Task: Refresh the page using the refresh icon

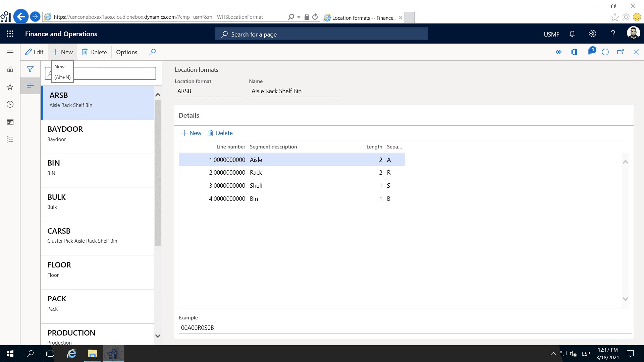Action: (605, 52)
